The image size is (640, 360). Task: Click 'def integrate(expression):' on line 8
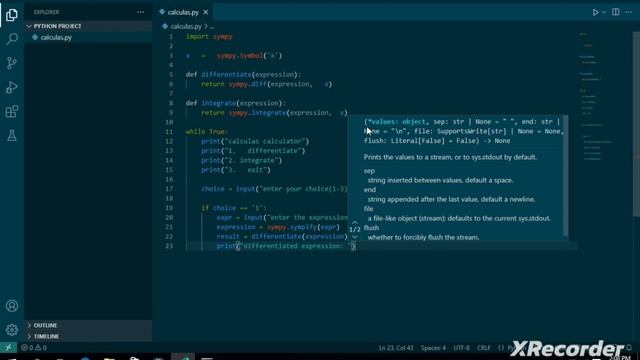pos(236,103)
